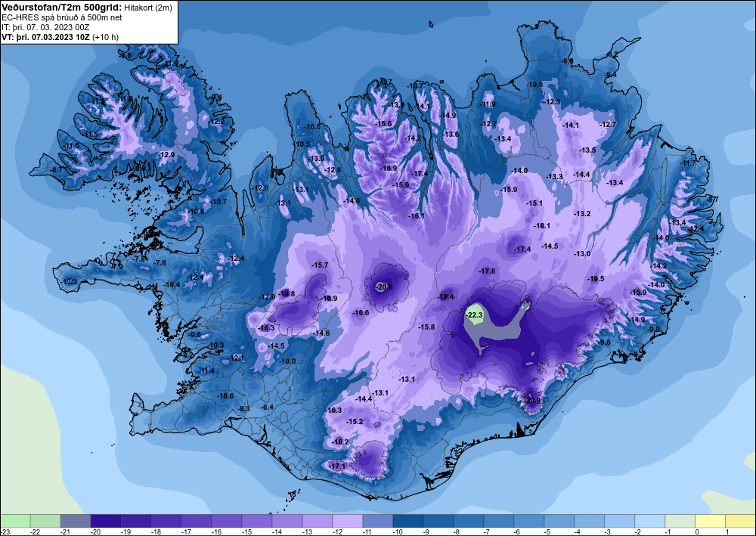Click the -15.2 temperature label
The width and height of the screenshot is (756, 536).
pyautogui.click(x=355, y=421)
